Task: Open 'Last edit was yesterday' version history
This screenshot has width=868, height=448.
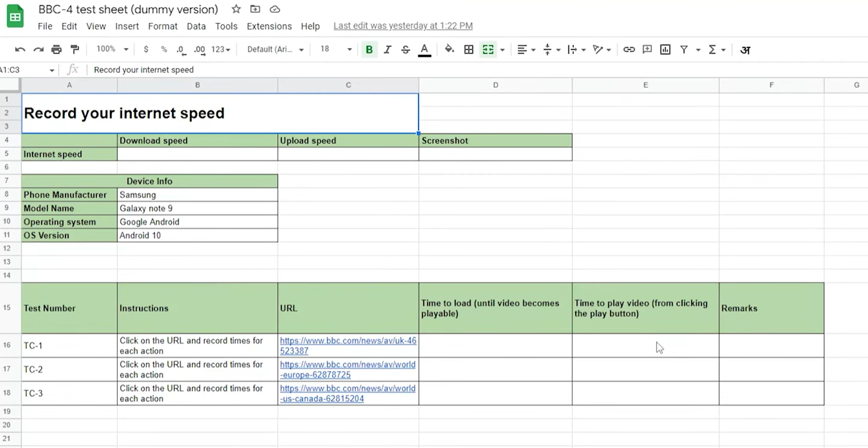Action: [x=403, y=26]
